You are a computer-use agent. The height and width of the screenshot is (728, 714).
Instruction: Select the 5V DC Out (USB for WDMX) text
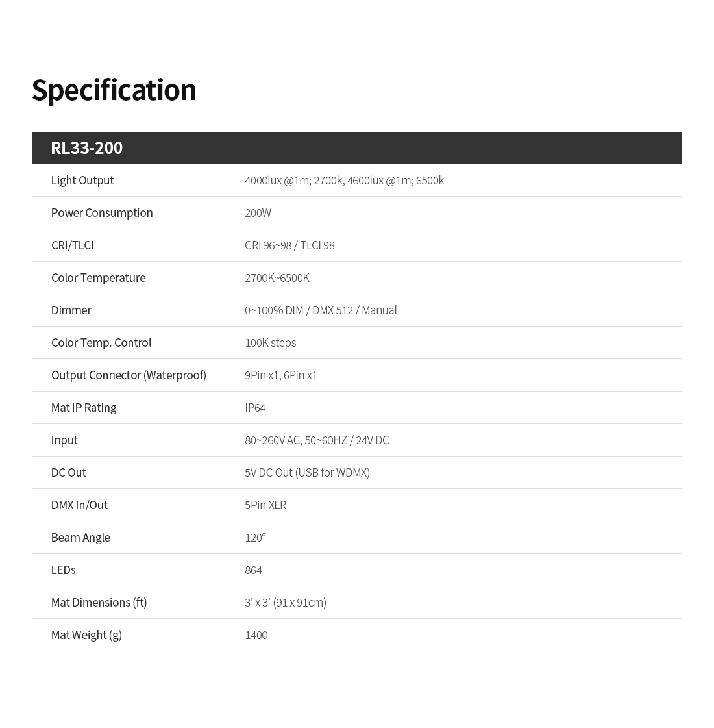[307, 473]
